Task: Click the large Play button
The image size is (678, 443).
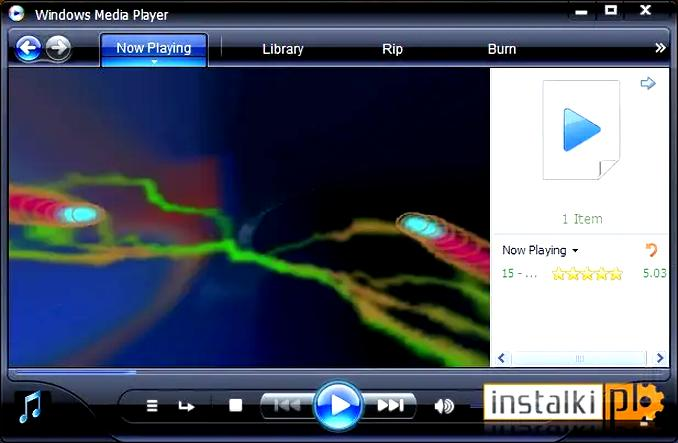Action: [x=338, y=405]
